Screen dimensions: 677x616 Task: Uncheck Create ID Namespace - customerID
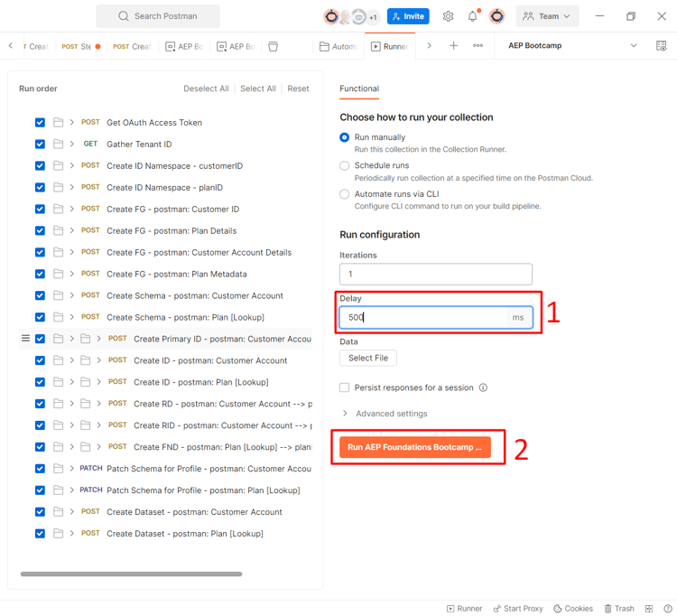point(40,166)
